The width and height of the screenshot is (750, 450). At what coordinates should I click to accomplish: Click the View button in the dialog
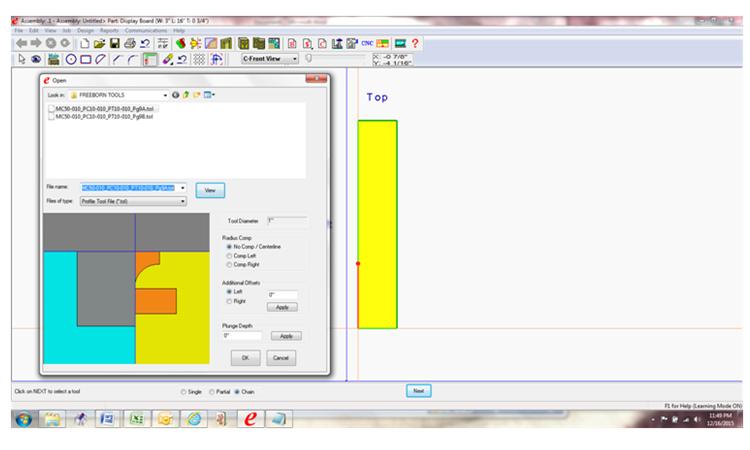(x=210, y=189)
